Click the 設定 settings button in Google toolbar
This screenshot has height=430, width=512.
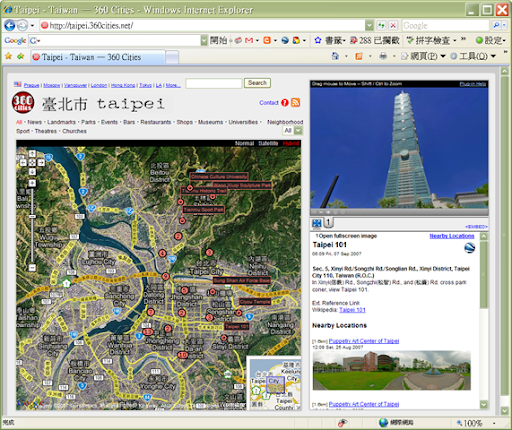tap(491, 41)
